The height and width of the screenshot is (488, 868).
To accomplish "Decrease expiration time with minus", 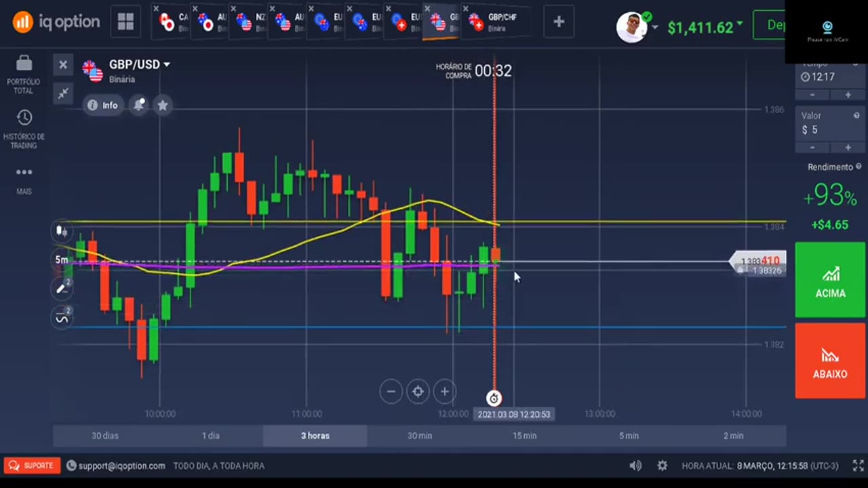I will 812,95.
